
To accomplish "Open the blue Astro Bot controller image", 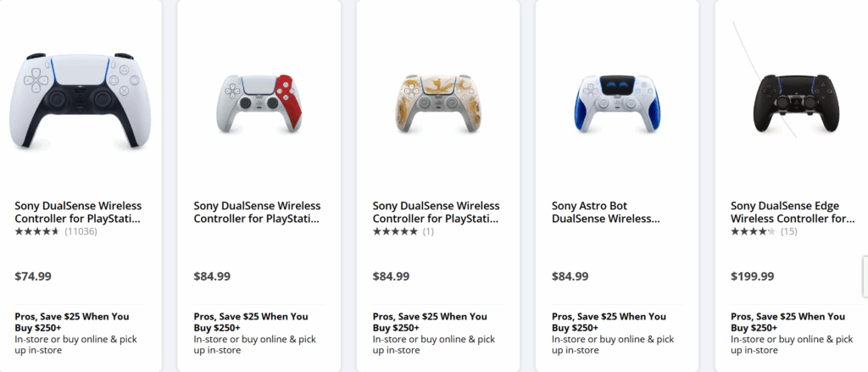I will (616, 100).
